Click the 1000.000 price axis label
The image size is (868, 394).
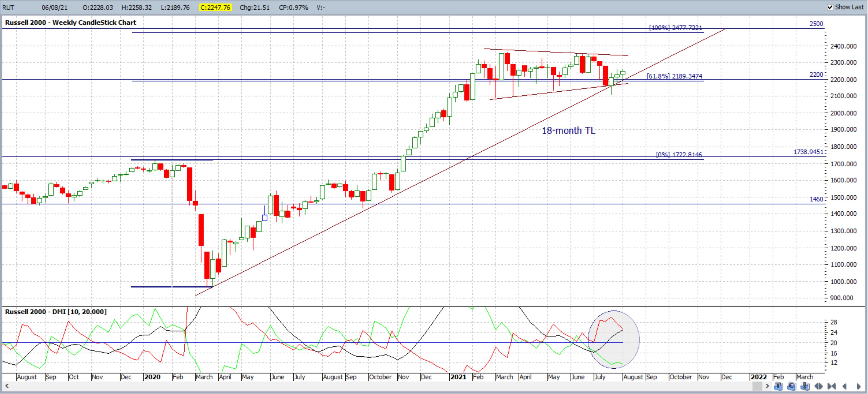[x=844, y=282]
